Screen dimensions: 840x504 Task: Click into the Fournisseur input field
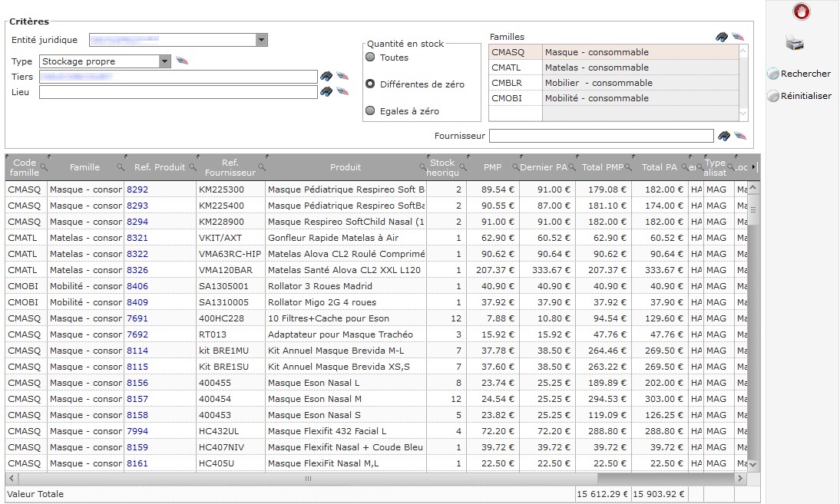(601, 136)
